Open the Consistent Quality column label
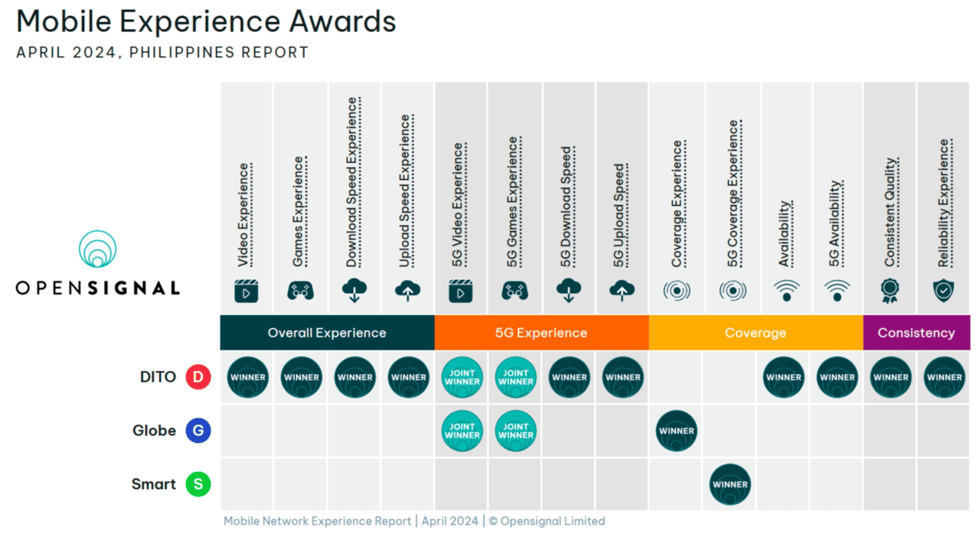 [x=890, y=213]
